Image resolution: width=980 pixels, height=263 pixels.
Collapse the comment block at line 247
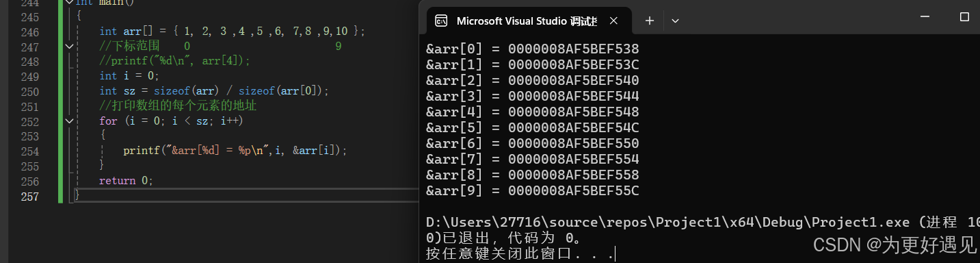click(68, 46)
